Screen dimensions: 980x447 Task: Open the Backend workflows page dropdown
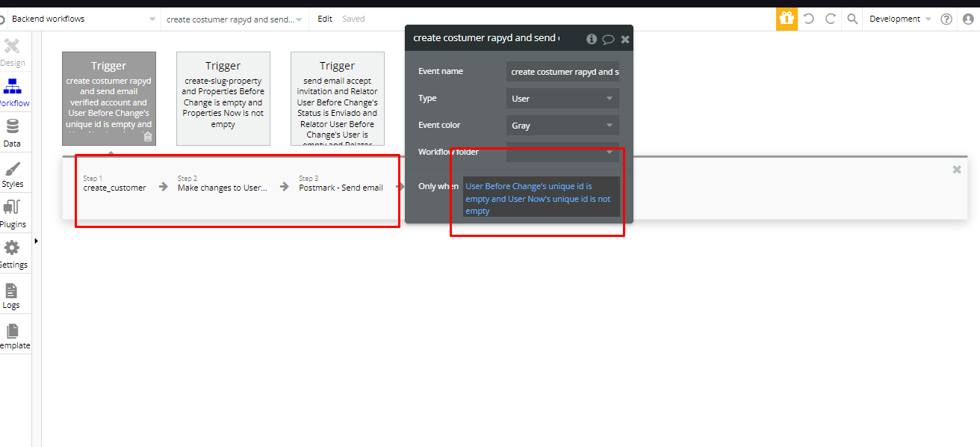(x=84, y=19)
